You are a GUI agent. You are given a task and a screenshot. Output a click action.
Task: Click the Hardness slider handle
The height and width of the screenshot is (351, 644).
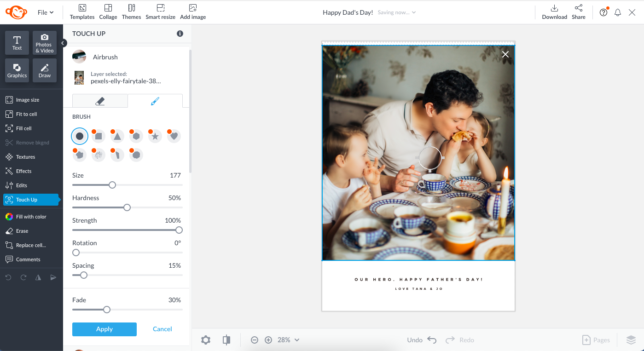(127, 207)
